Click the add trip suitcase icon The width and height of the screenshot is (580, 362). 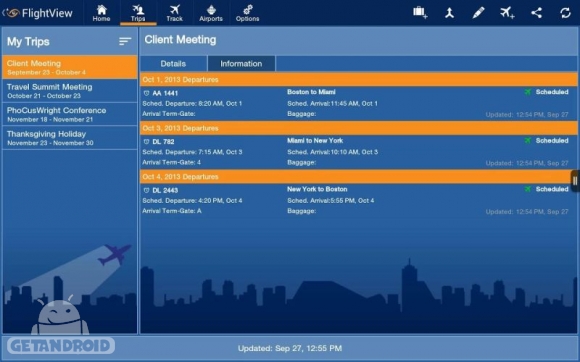[420, 13]
